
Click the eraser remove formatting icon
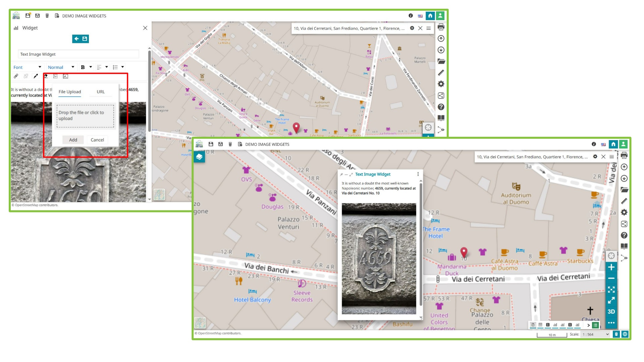[46, 76]
